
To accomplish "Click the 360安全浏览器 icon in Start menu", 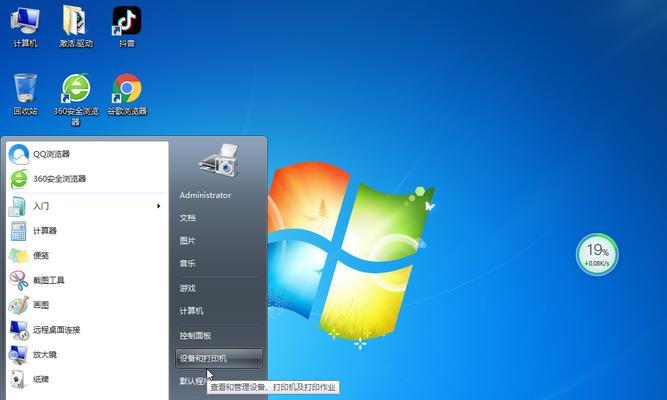I will [19, 179].
